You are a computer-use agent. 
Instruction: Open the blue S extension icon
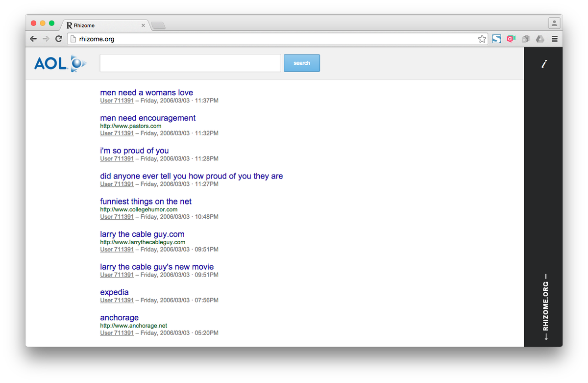point(496,39)
